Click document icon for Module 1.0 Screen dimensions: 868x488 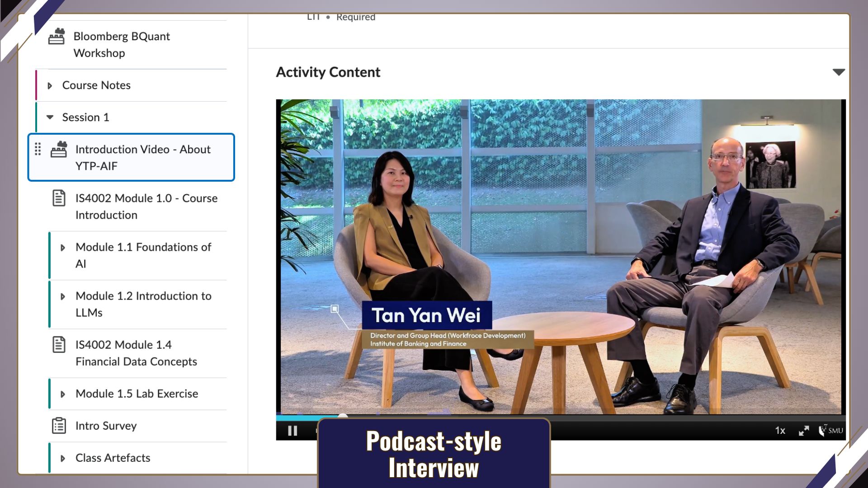(59, 198)
